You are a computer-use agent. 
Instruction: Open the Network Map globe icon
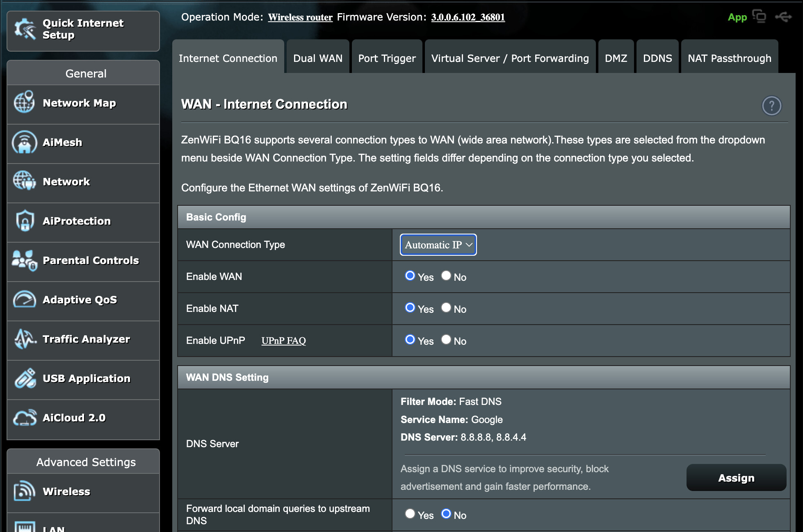(24, 102)
